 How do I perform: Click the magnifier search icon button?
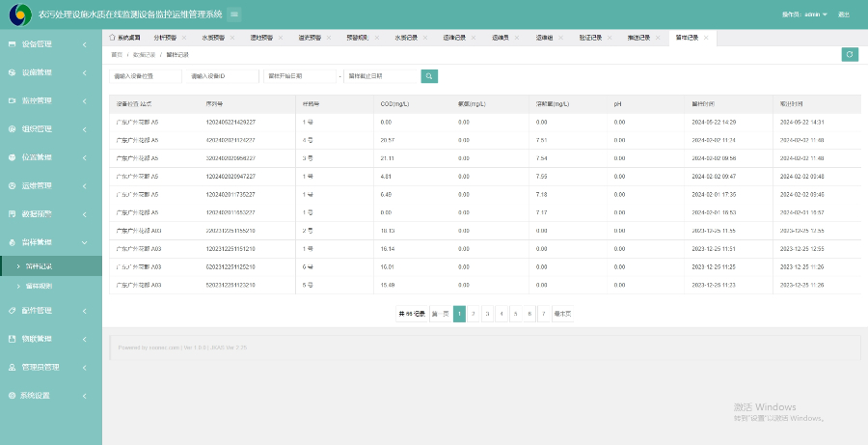[429, 76]
